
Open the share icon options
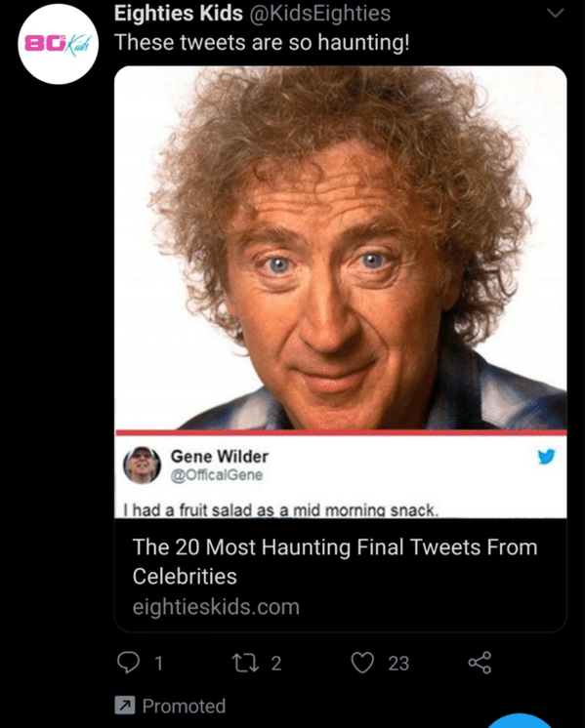pos(480,663)
